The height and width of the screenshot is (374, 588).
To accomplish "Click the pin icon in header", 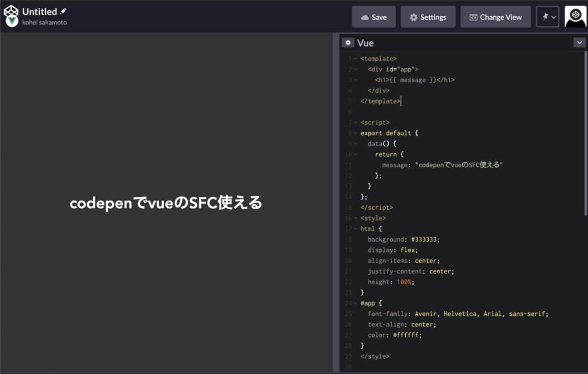I will (545, 17).
